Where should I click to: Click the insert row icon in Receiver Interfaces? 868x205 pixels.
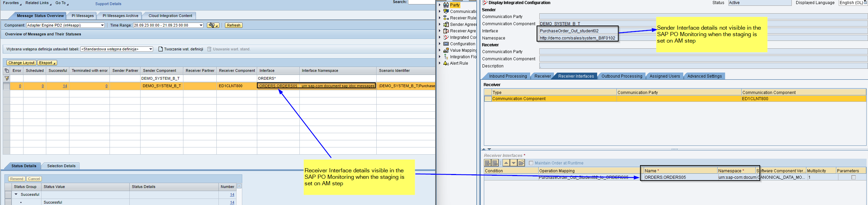pyautogui.click(x=488, y=163)
